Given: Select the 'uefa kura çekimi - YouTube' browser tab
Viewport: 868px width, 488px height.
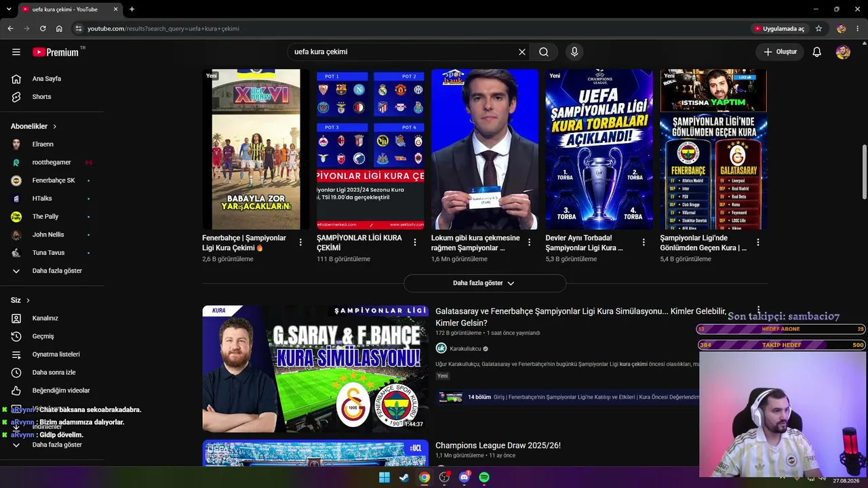Looking at the screenshot, I should coord(70,9).
